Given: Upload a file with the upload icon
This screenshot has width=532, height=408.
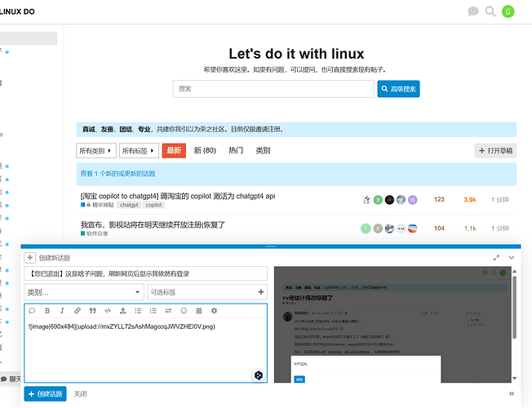Looking at the screenshot, I should point(123,311).
